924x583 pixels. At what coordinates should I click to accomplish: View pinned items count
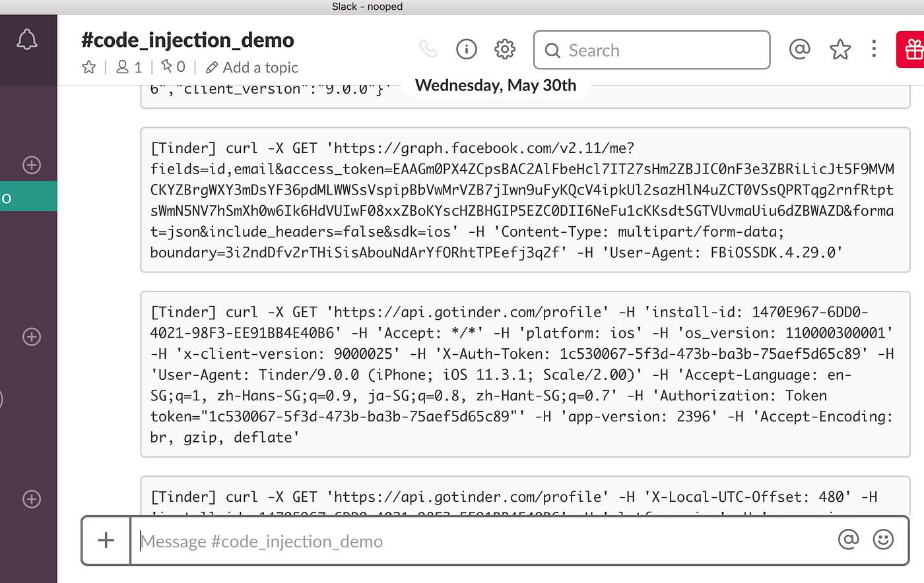173,67
